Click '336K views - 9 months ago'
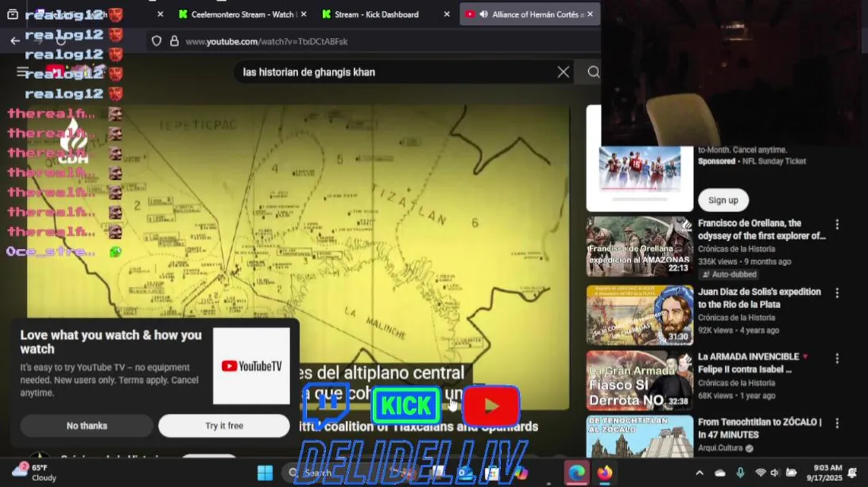The width and height of the screenshot is (868, 487). pos(744,262)
